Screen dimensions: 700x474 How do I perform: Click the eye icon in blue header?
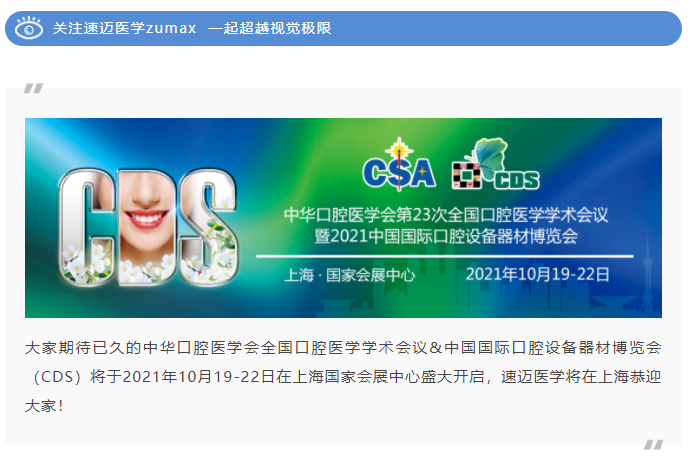pyautogui.click(x=29, y=28)
